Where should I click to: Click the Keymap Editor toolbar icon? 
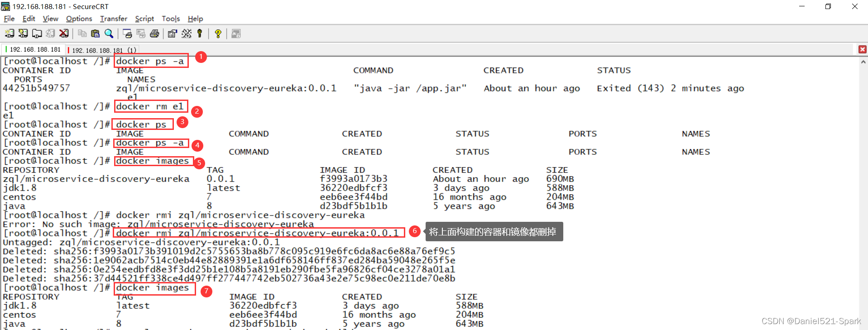pos(187,33)
